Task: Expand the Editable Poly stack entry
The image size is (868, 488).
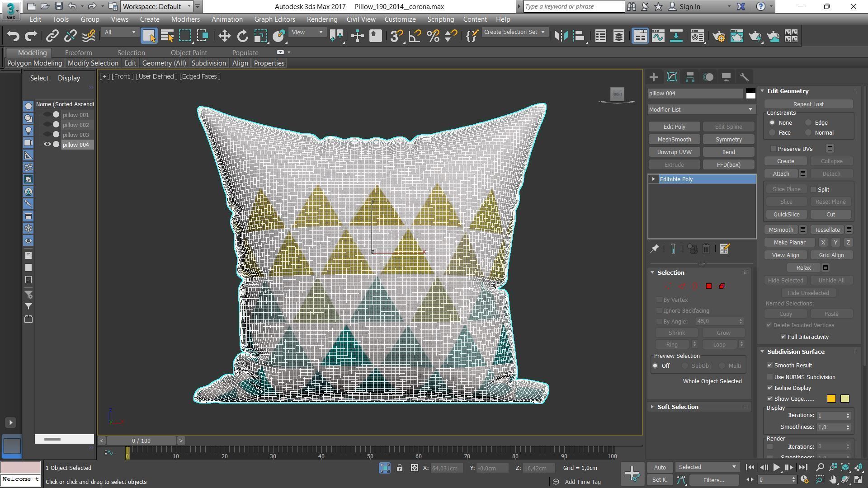Action: pyautogui.click(x=654, y=179)
